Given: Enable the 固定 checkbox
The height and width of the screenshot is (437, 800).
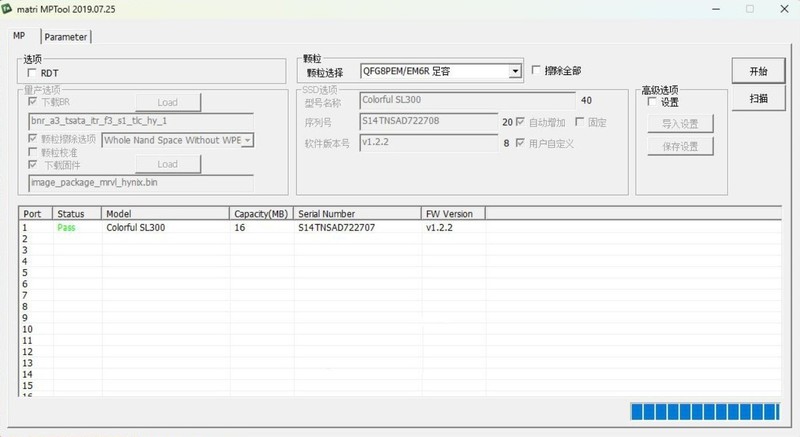Looking at the screenshot, I should click(580, 121).
